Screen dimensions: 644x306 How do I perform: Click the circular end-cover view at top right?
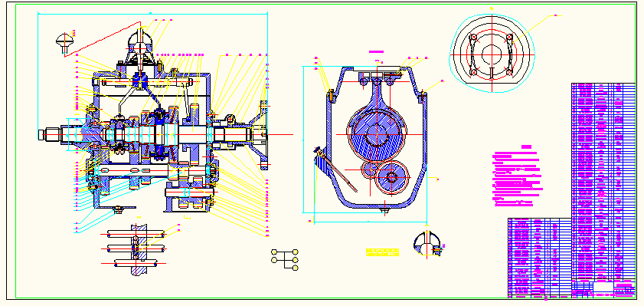492,53
